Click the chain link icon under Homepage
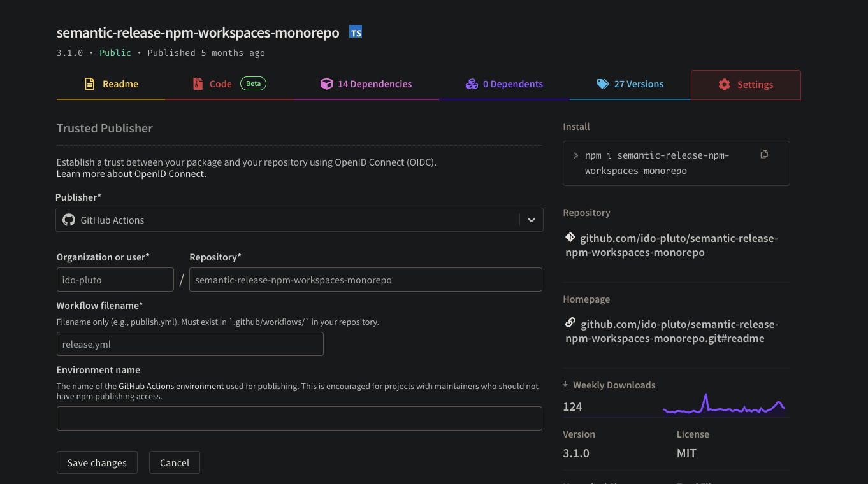 pyautogui.click(x=570, y=323)
